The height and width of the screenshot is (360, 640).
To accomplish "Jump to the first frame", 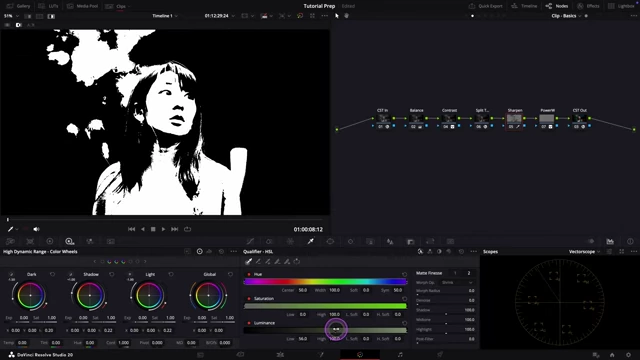I will (x=131, y=229).
